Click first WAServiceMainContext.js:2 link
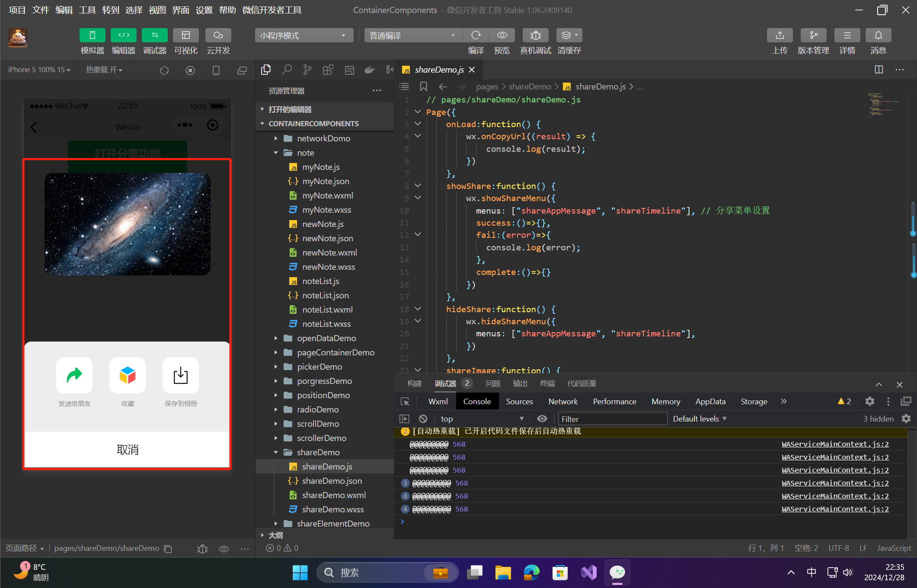 (835, 444)
